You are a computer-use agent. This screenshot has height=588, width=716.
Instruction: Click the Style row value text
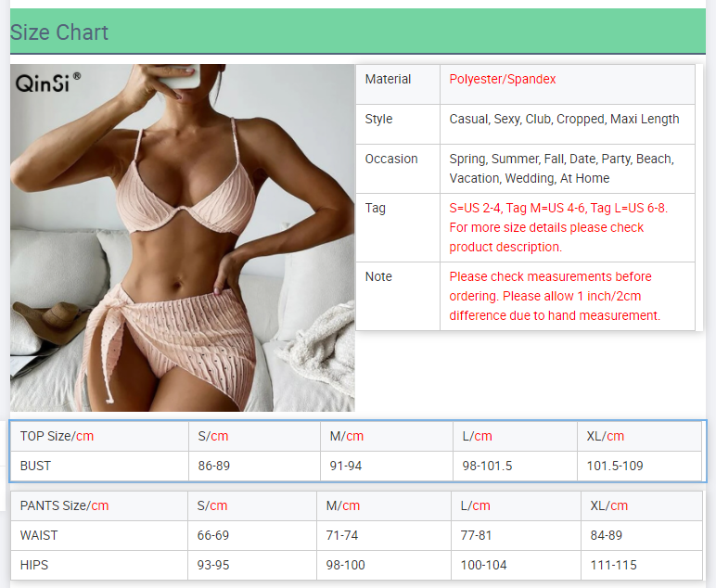tap(564, 120)
